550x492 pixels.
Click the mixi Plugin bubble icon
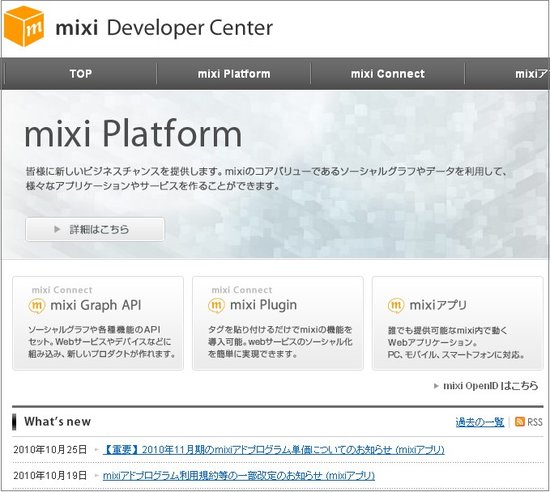click(x=216, y=305)
